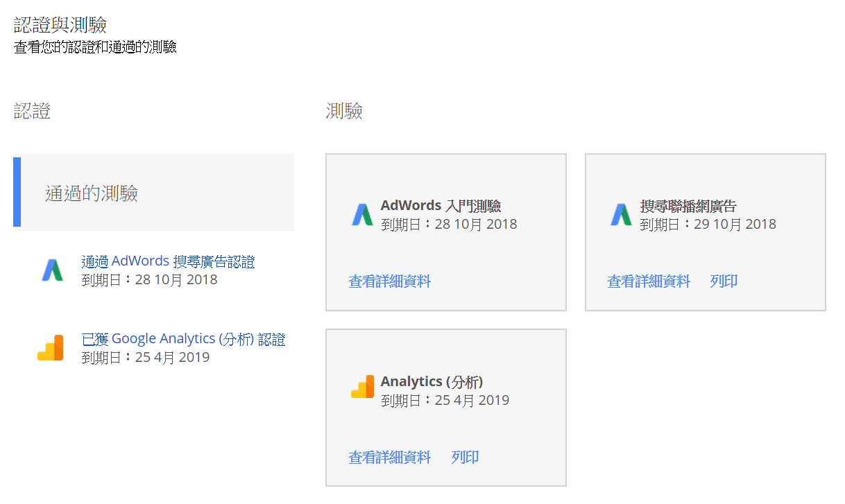Screen dimensions: 845x504
Task: Click the 認證與測驗 page heading
Action: click(x=60, y=25)
